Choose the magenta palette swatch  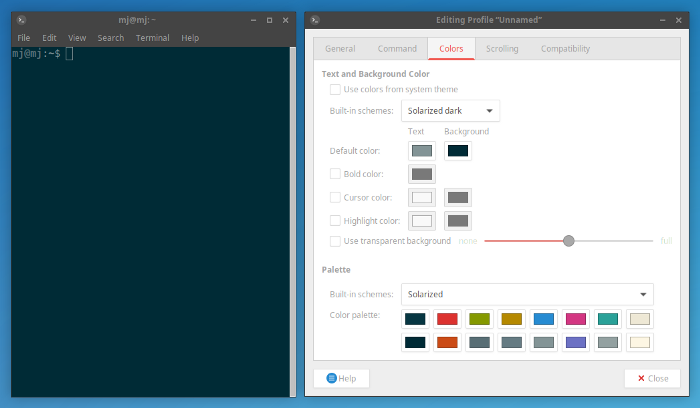[x=575, y=319]
